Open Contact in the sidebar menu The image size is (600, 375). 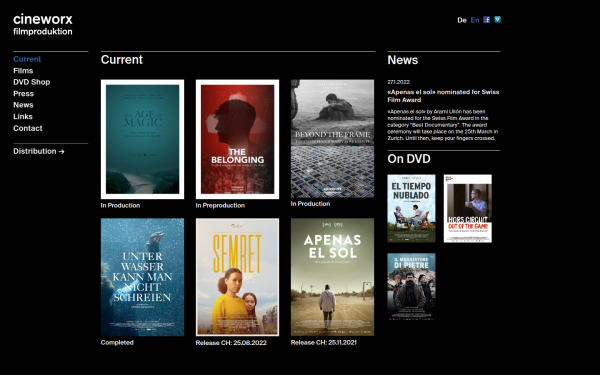click(28, 128)
